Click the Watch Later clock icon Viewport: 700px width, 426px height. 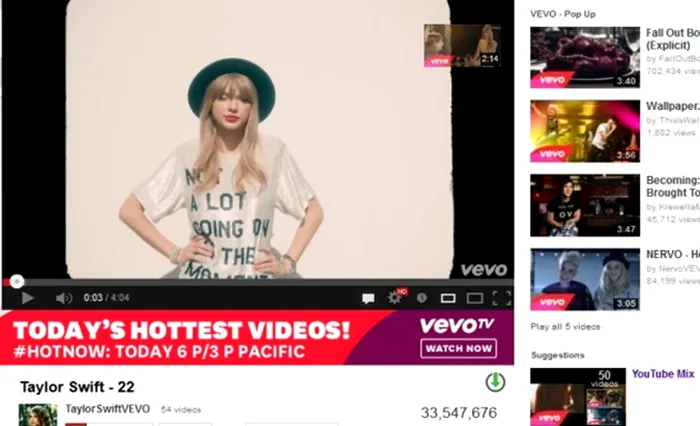coord(422,297)
